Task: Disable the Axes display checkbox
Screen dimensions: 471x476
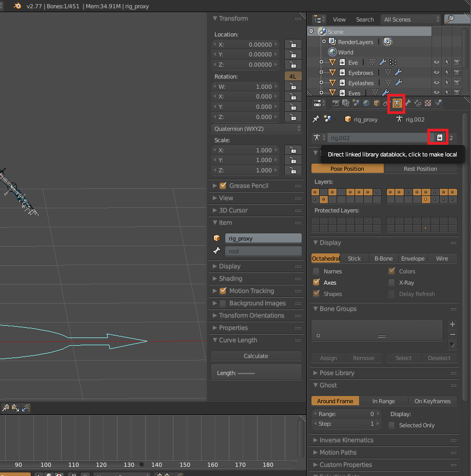Action: [x=316, y=282]
